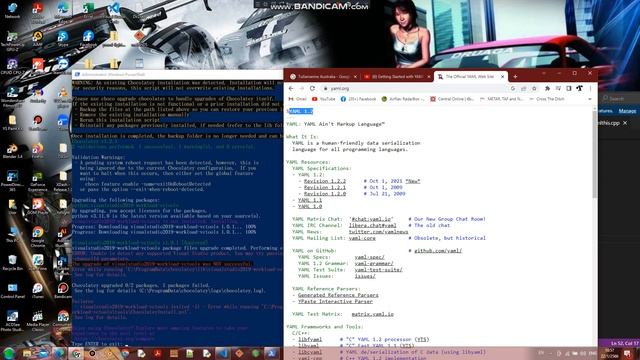Open Facebook desktop shortcut
Image resolution: width=640 pixels, height=360 pixels.
tap(88, 38)
